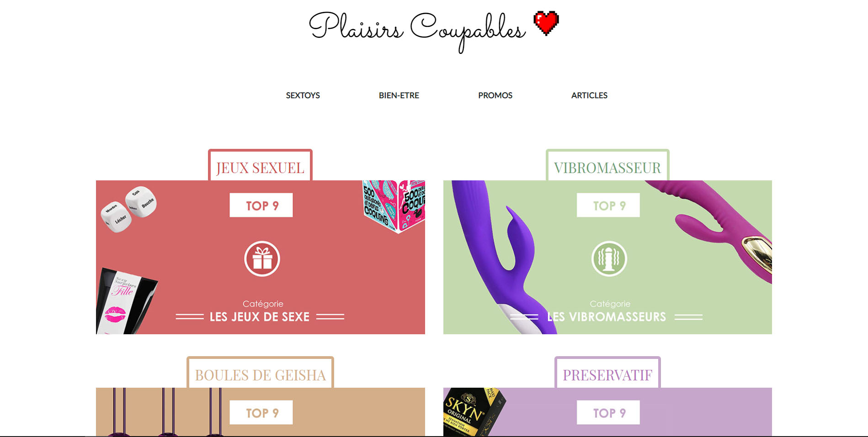Screen dimensions: 868x437
Task: Click the TOP 9 badge on Preservatif banner
Action: pos(608,412)
